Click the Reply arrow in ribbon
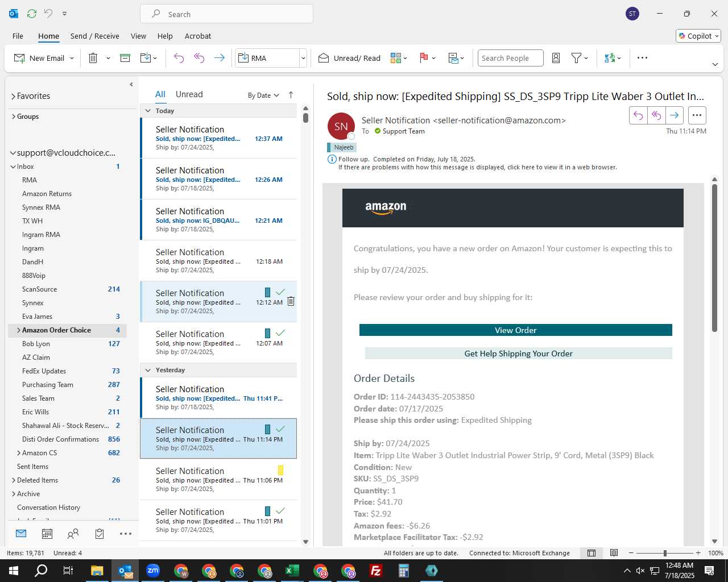 point(179,58)
